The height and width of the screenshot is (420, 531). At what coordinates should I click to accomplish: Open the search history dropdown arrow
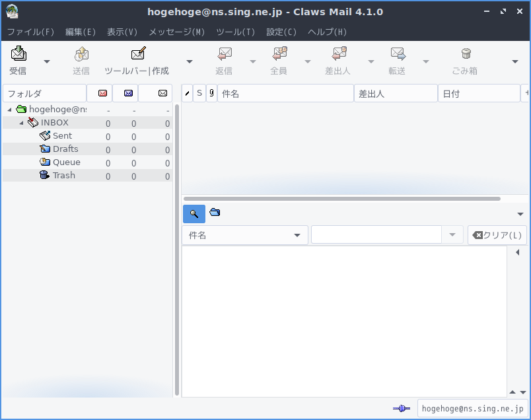tap(452, 235)
